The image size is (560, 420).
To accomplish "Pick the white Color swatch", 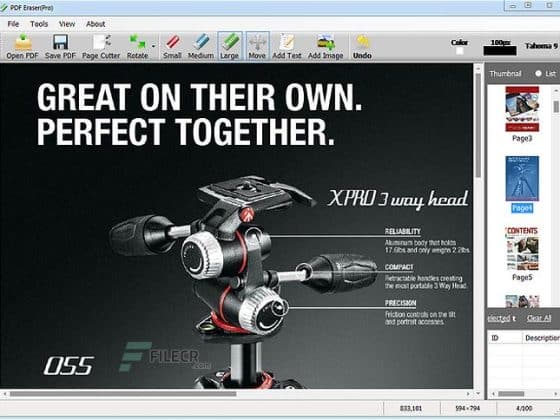I will click(460, 51).
